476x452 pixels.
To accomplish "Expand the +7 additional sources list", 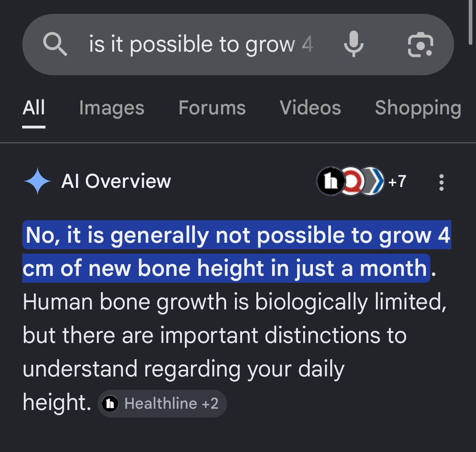I will pyautogui.click(x=397, y=181).
